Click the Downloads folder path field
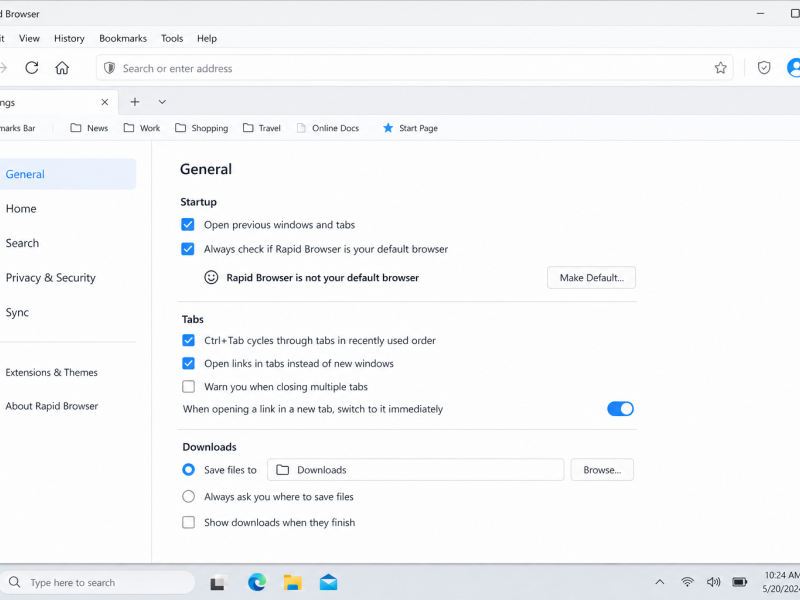The width and height of the screenshot is (800, 600). (416, 470)
